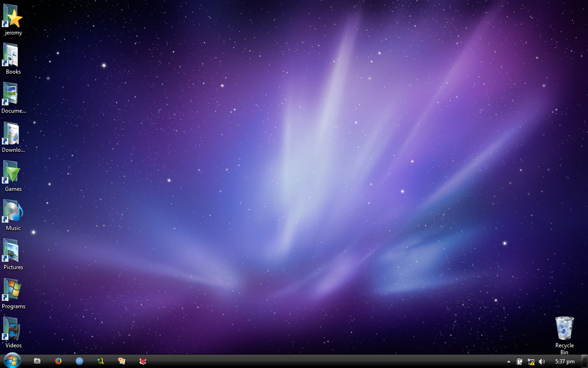This screenshot has width=588, height=368.
Task: Select the Videos folder shortcut
Action: pos(13,332)
